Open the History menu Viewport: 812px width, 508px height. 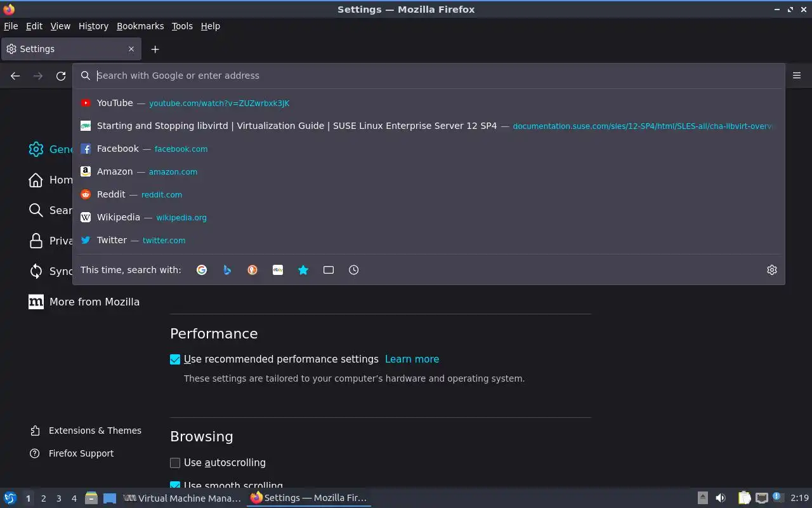(93, 26)
